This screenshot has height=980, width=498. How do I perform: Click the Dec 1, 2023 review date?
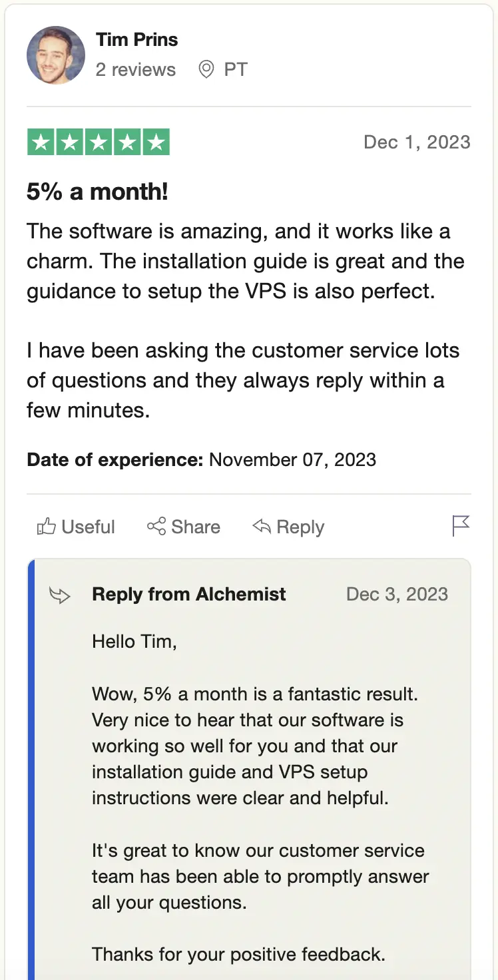pyautogui.click(x=417, y=142)
